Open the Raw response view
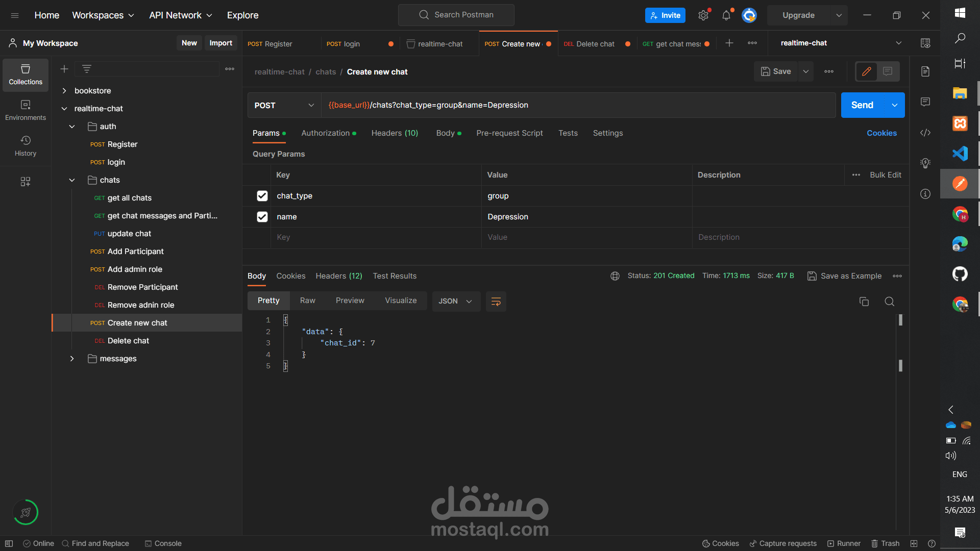The height and width of the screenshot is (551, 980). coord(307,300)
